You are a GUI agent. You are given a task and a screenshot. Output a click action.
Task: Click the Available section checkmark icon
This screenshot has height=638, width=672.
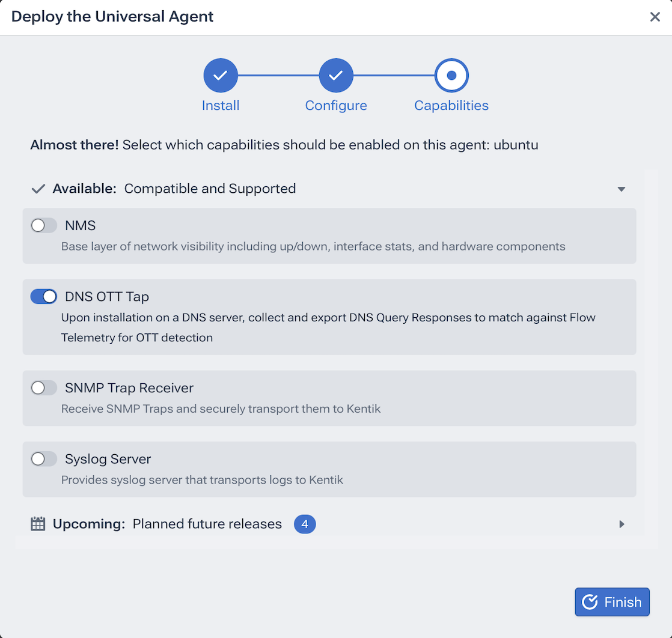[x=38, y=189]
